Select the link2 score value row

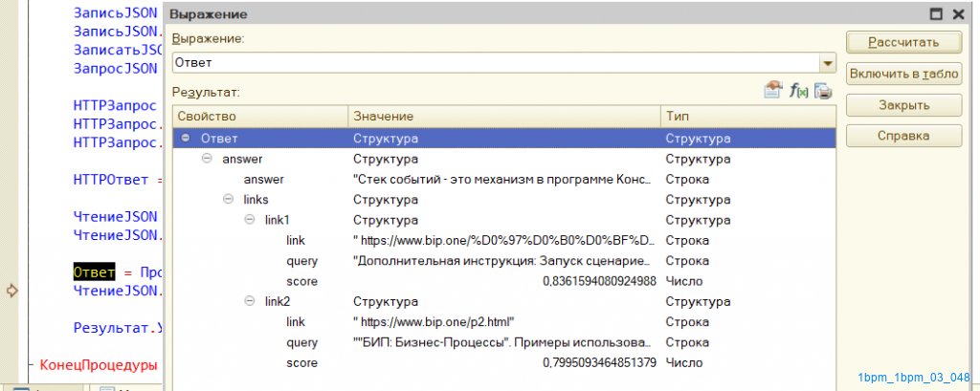pyautogui.click(x=502, y=362)
